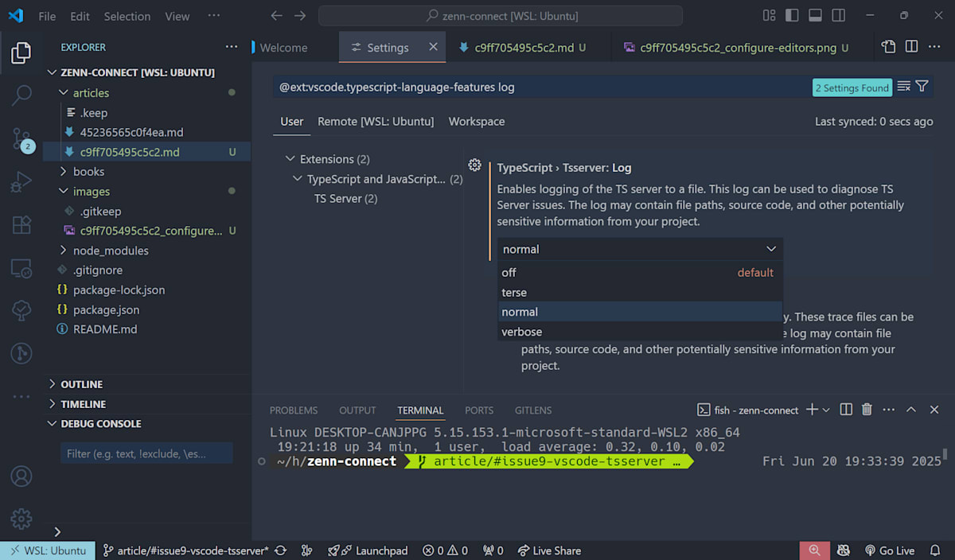Open the Accounts menu in activity bar

[21, 476]
